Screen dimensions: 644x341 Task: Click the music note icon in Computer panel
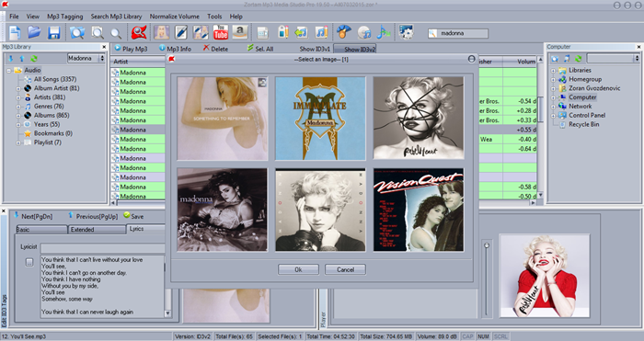(567, 59)
